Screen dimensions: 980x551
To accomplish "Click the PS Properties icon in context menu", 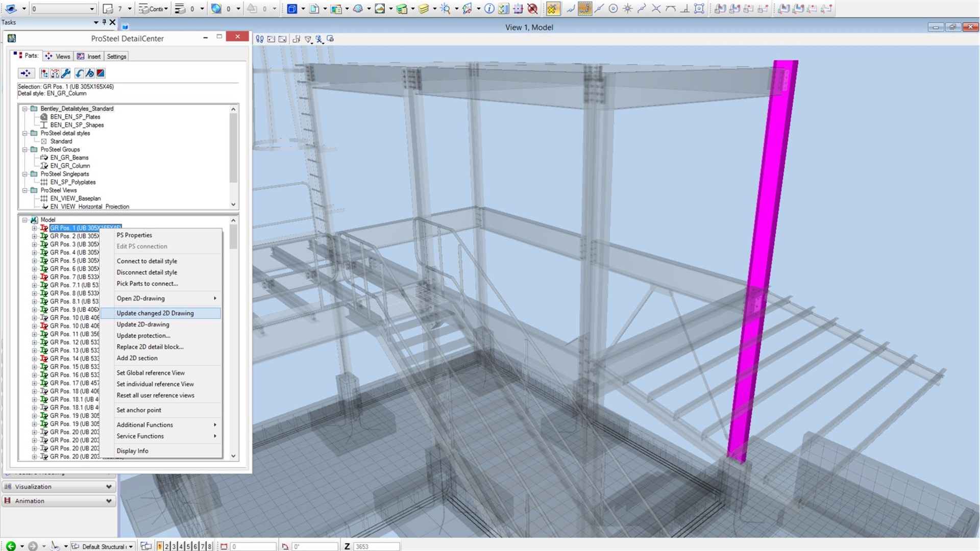I will (x=135, y=235).
